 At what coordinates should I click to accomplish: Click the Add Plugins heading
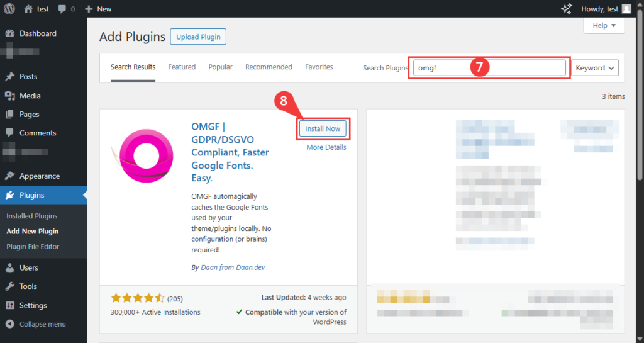tap(132, 37)
